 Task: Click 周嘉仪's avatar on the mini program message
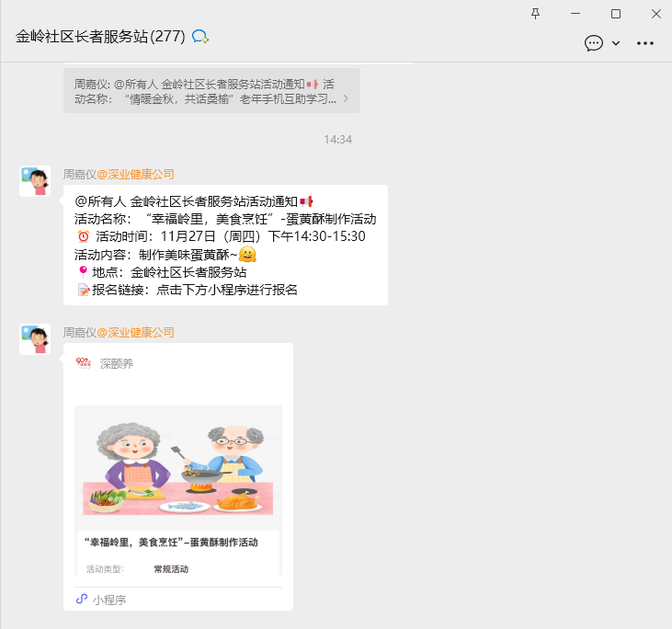coord(35,339)
